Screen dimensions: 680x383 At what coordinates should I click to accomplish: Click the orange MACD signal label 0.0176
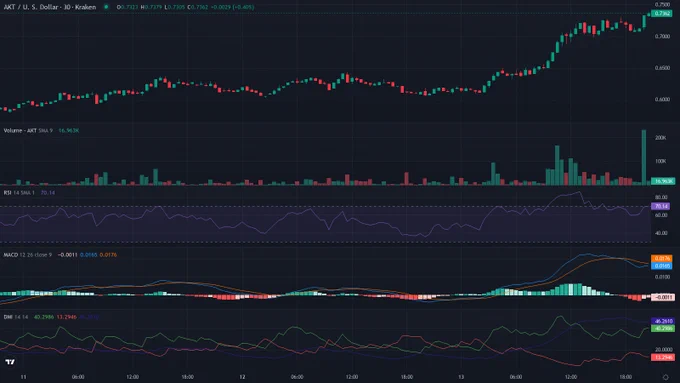pos(662,259)
